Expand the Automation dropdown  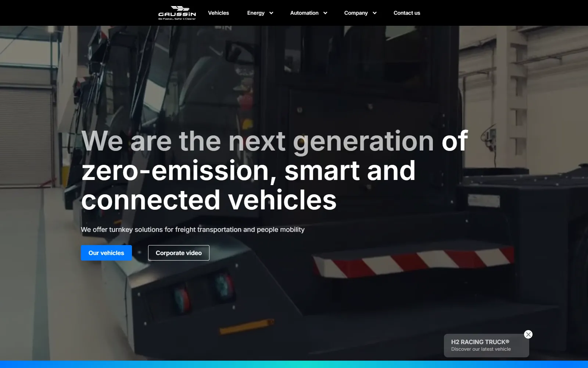coord(308,13)
